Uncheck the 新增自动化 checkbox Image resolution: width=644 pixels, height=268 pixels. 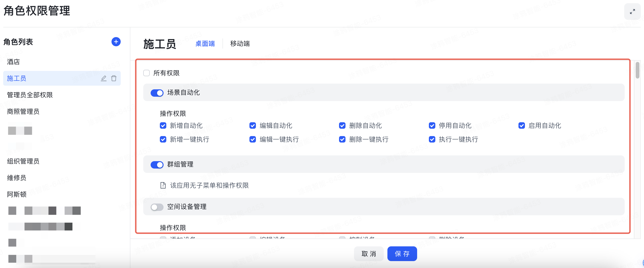[163, 125]
